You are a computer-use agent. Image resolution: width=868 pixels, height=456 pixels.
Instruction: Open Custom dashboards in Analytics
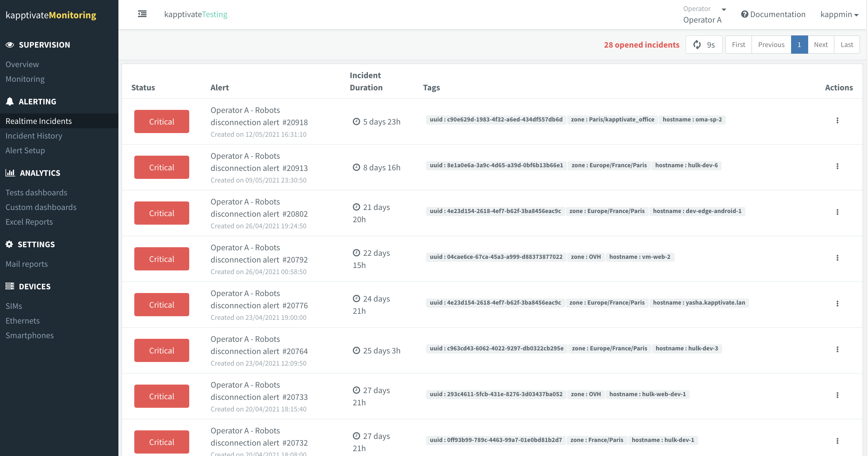[x=41, y=207]
